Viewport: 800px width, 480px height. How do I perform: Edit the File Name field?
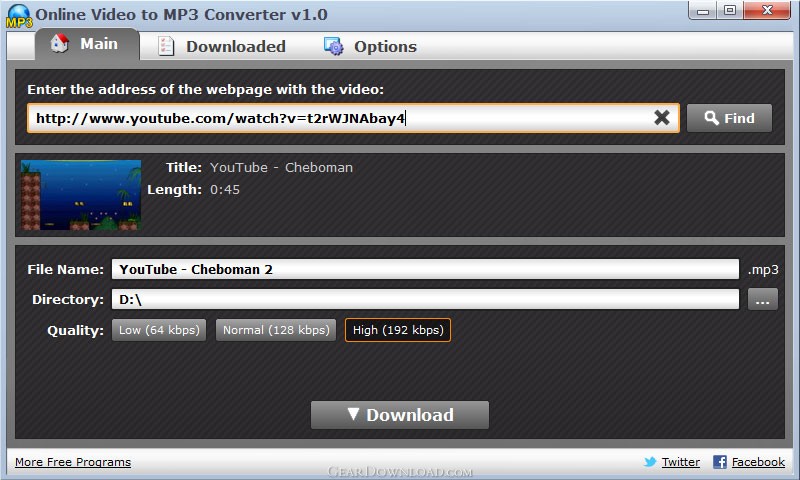pyautogui.click(x=425, y=269)
